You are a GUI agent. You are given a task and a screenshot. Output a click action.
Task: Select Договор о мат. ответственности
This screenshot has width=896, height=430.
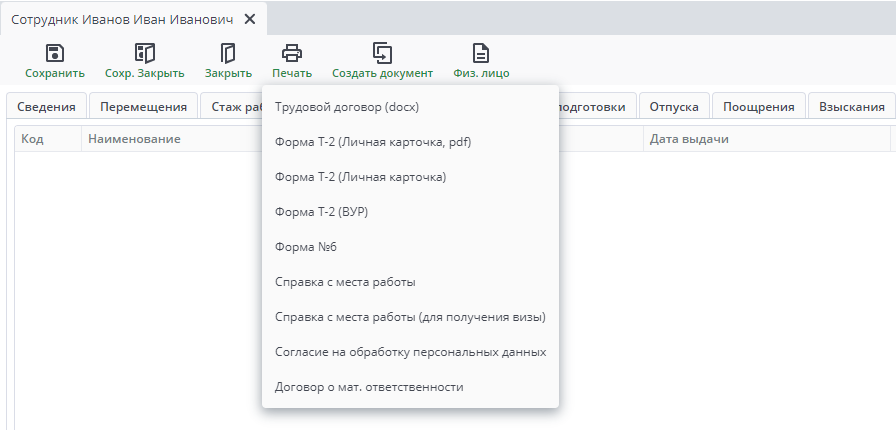(x=369, y=387)
